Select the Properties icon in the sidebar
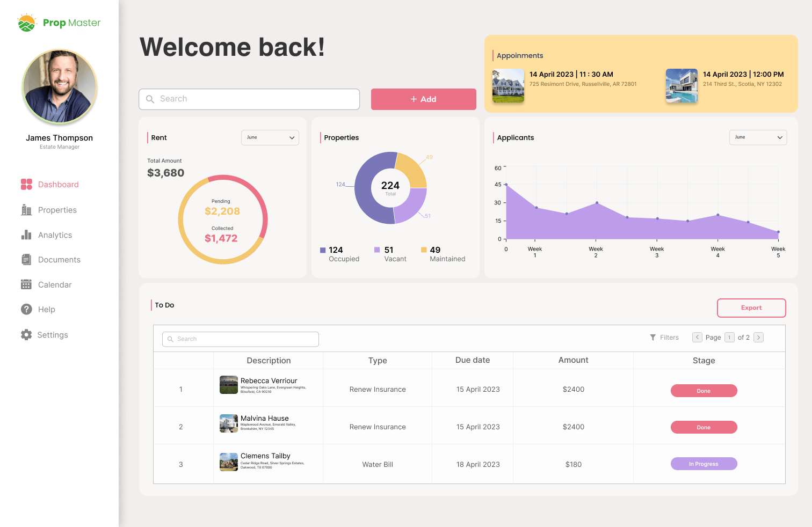The width and height of the screenshot is (812, 527). point(26,209)
